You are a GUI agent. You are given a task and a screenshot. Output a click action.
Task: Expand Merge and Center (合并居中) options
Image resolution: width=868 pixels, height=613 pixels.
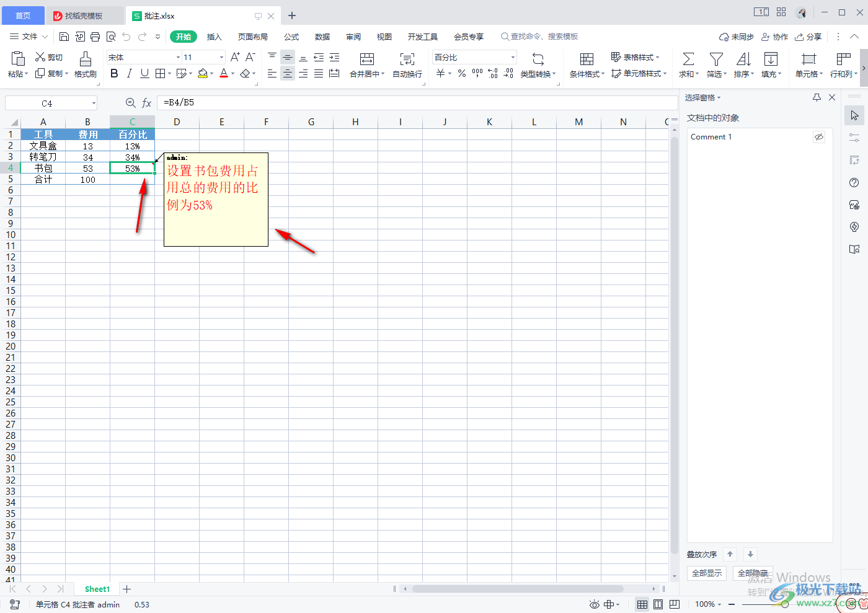click(383, 74)
